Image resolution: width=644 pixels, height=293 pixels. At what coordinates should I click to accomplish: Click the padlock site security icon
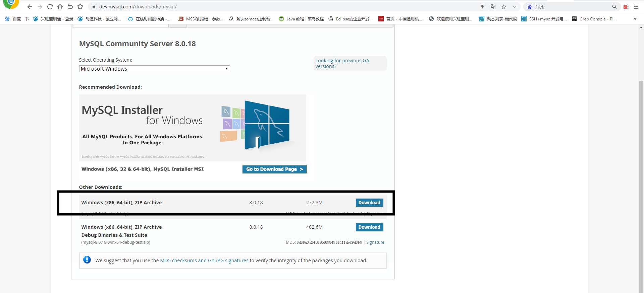pyautogui.click(x=94, y=7)
